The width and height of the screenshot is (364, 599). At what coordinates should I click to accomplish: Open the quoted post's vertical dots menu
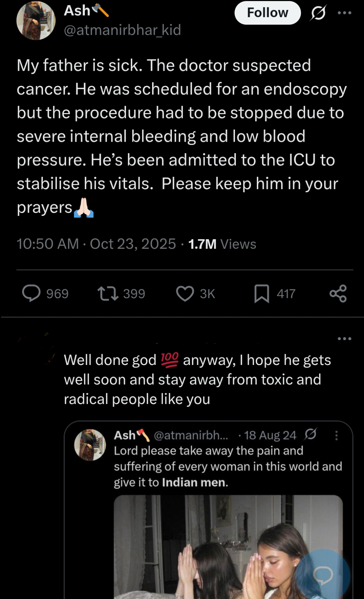(336, 435)
